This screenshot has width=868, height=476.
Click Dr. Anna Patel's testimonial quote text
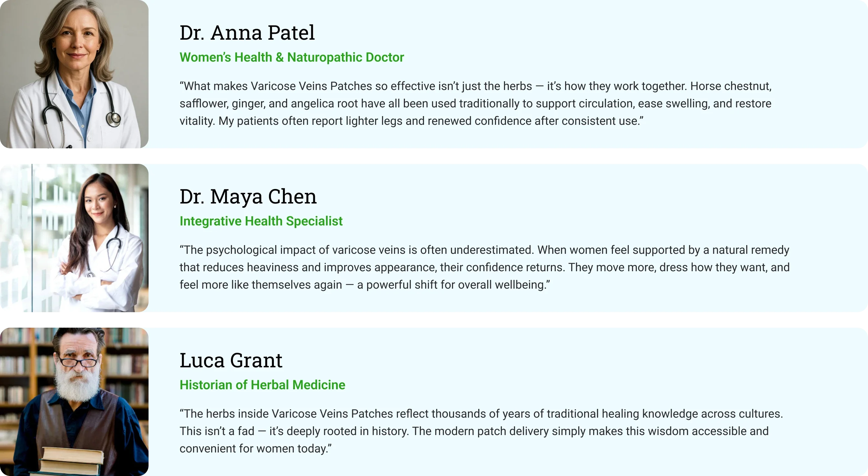[x=475, y=103]
